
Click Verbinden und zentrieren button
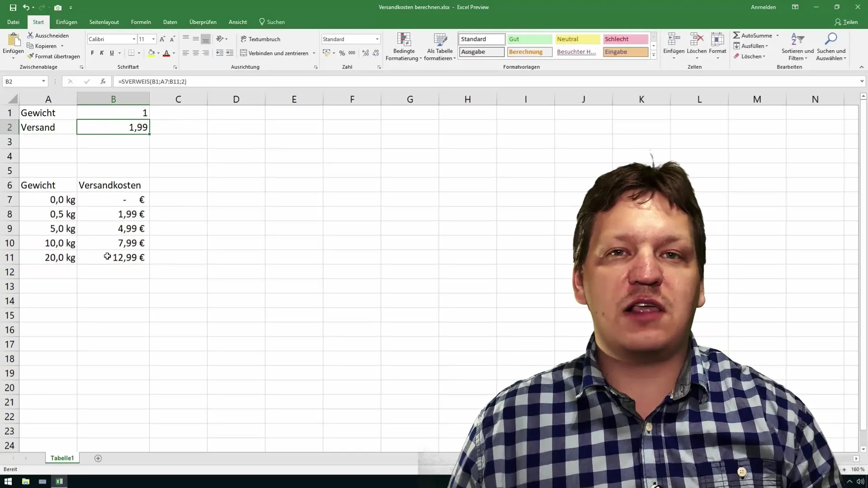point(274,53)
